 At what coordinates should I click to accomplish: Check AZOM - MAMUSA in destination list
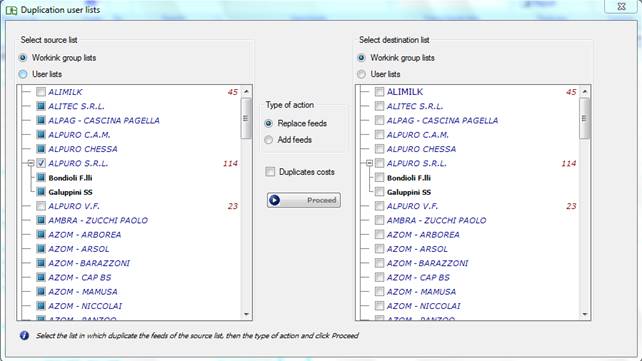coord(379,292)
